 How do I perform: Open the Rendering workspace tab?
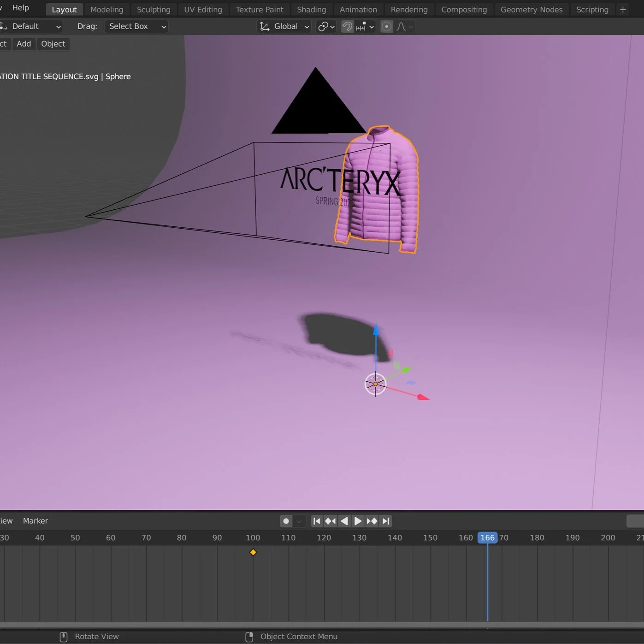point(409,10)
